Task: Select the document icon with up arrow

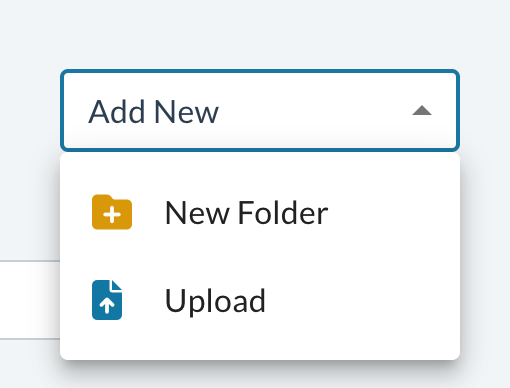Action: 107,300
